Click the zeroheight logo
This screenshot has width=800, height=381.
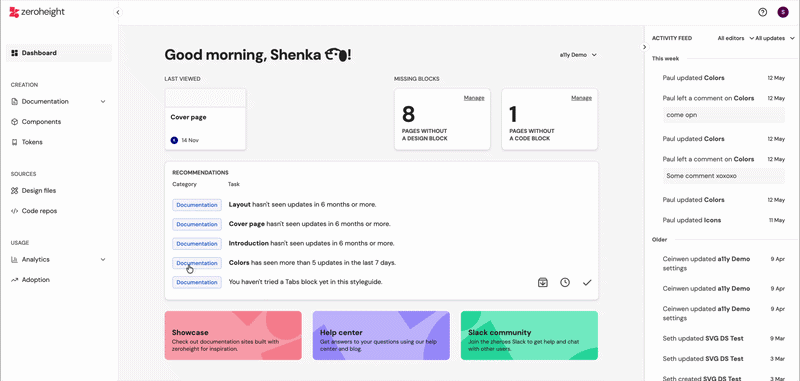point(37,12)
